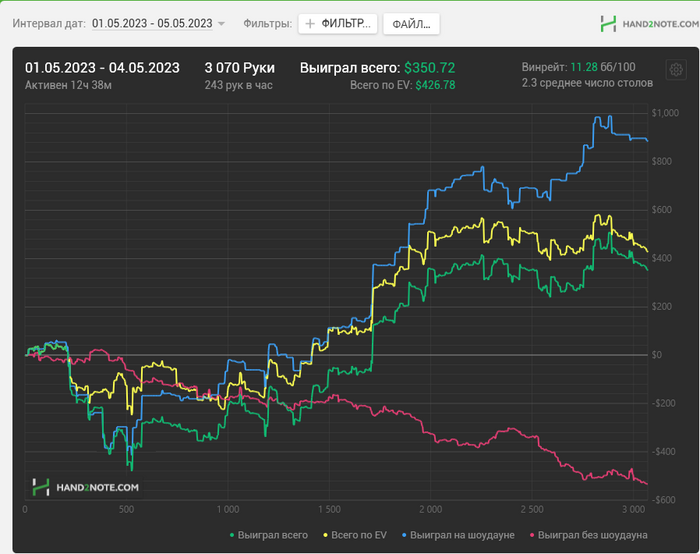Toggle the Выиграл на шоудауне legend series
The height and width of the screenshot is (554, 700).
pyautogui.click(x=458, y=535)
